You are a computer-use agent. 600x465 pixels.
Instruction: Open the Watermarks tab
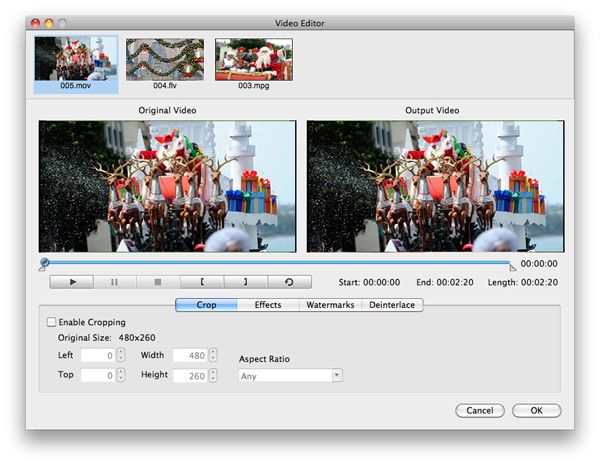[330, 305]
